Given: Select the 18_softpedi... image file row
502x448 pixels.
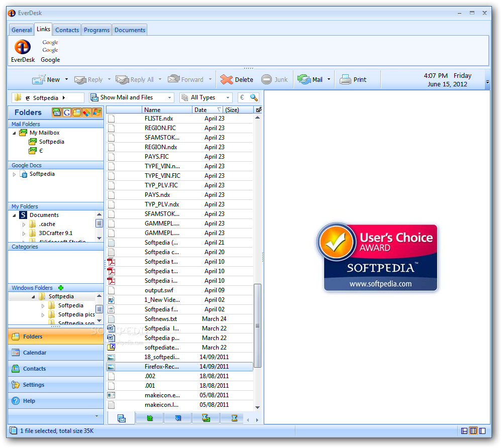Looking at the screenshot, I should click(179, 357).
